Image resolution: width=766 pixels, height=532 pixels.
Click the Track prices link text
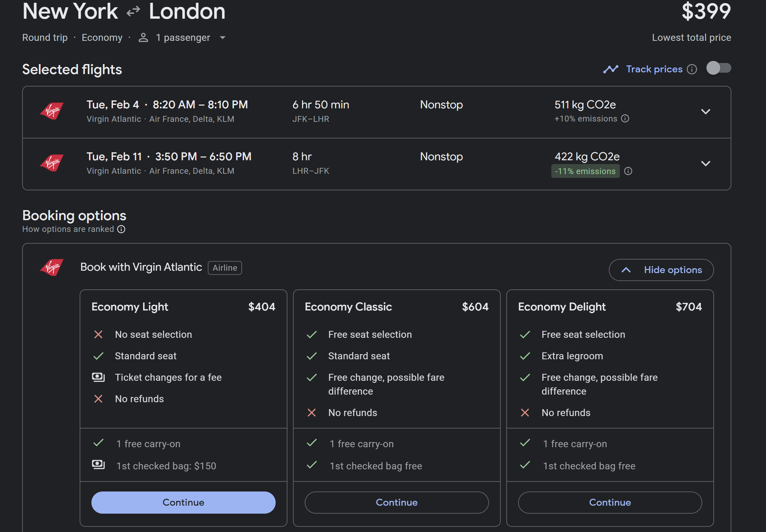coord(654,69)
